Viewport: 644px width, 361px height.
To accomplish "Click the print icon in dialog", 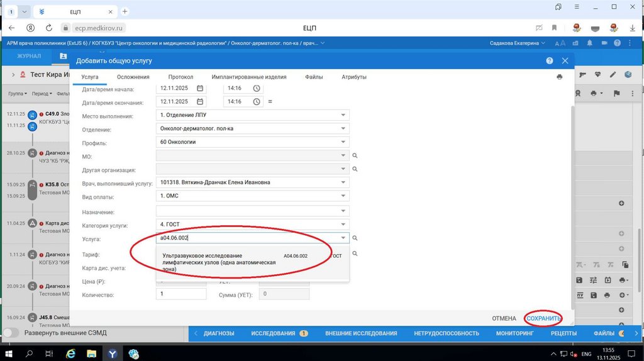I will [559, 77].
